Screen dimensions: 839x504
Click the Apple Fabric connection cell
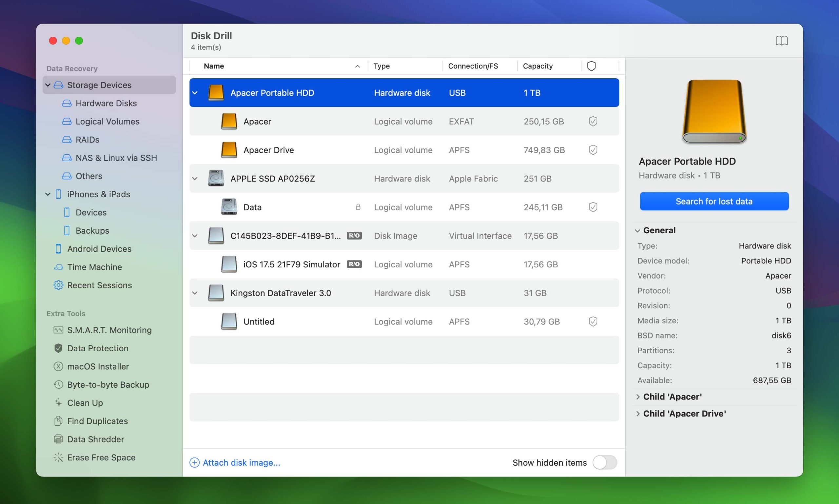click(x=473, y=179)
